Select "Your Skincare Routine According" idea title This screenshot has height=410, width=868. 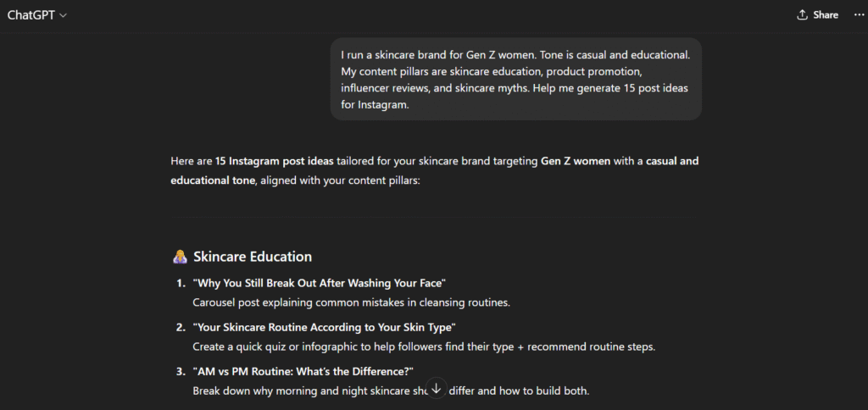coord(324,327)
